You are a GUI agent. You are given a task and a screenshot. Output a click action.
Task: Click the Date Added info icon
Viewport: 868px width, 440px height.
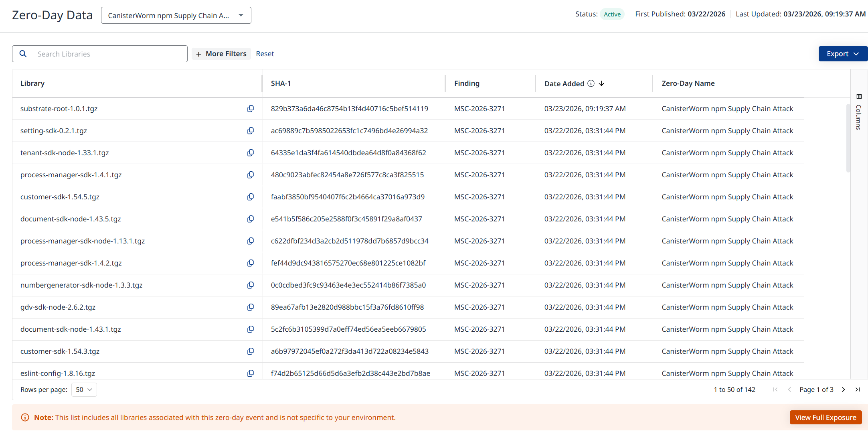(x=591, y=83)
